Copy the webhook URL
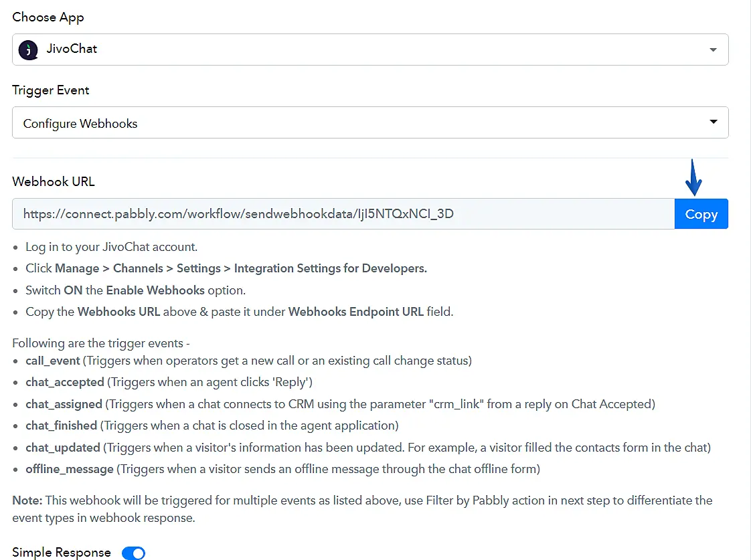Viewport: 751px width, 560px height. (x=701, y=214)
